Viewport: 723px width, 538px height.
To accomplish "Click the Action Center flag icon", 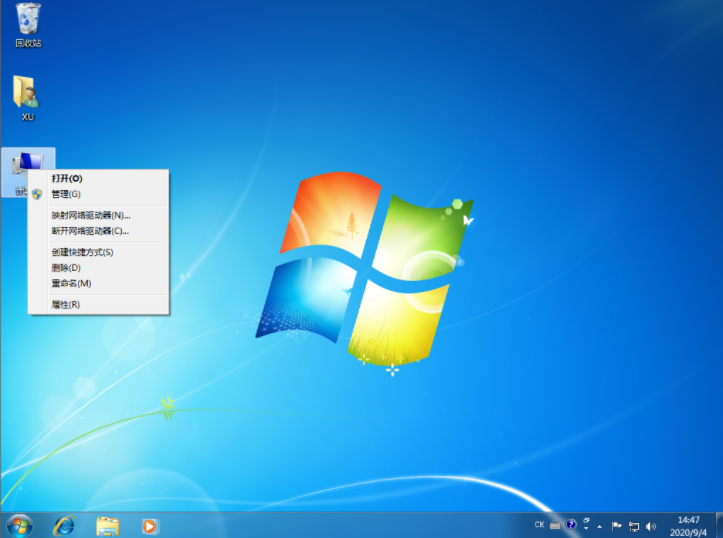I will (x=616, y=525).
